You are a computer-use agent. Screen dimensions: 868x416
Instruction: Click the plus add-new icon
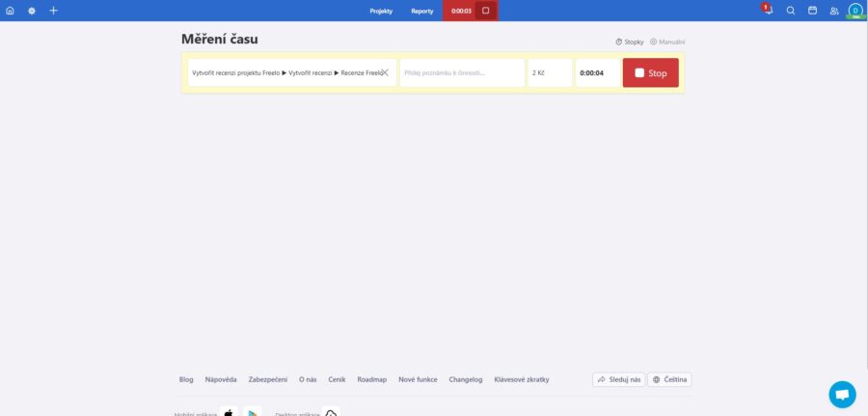tap(53, 11)
